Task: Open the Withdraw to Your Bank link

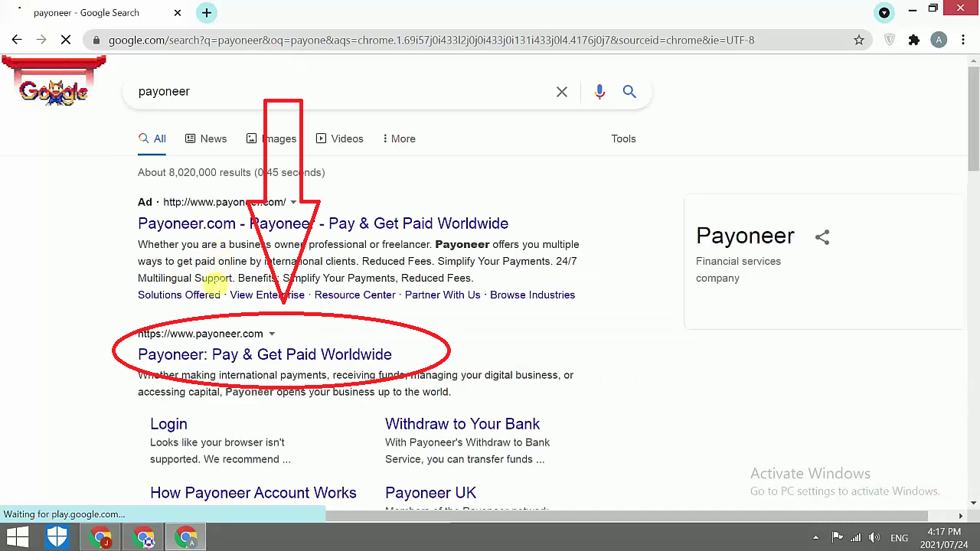Action: 462,424
